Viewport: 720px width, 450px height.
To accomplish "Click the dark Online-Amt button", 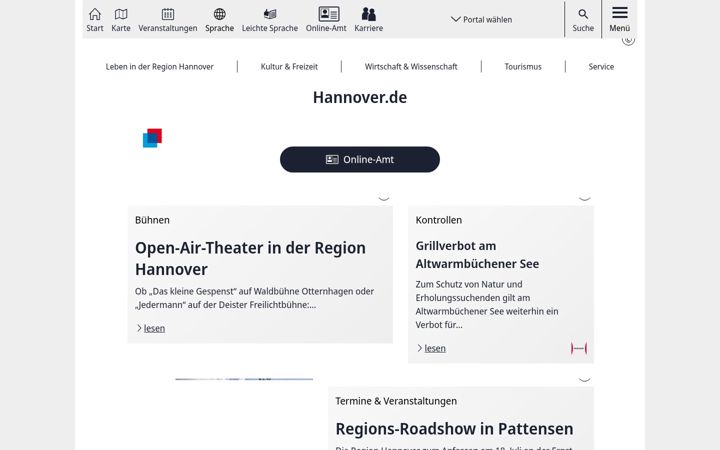I will 360,159.
